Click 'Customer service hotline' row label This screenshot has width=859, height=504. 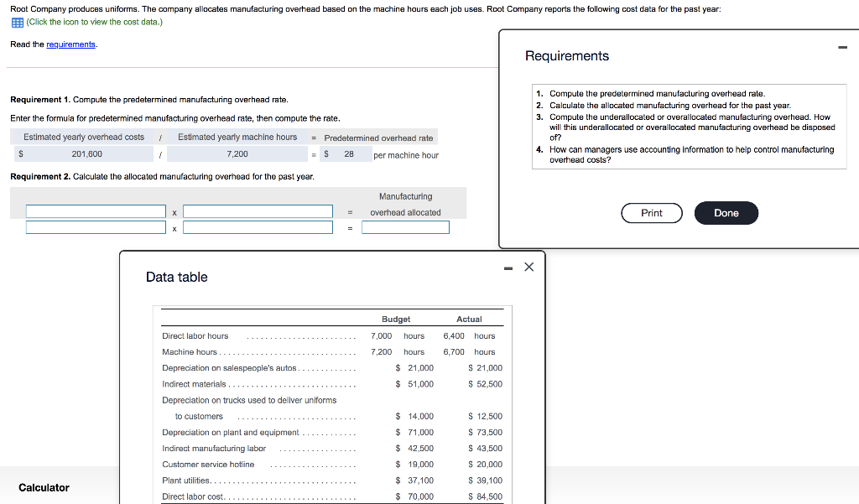pos(208,464)
